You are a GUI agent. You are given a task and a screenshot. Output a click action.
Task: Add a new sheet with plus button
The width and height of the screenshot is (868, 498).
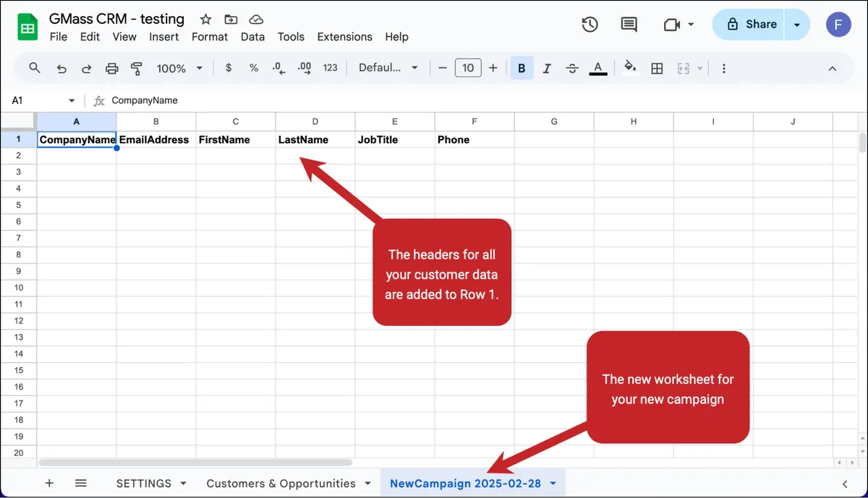49,484
